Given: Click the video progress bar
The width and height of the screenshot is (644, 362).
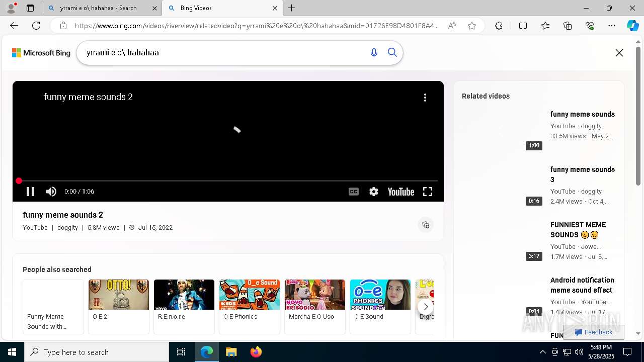Looking at the screenshot, I should (228, 180).
